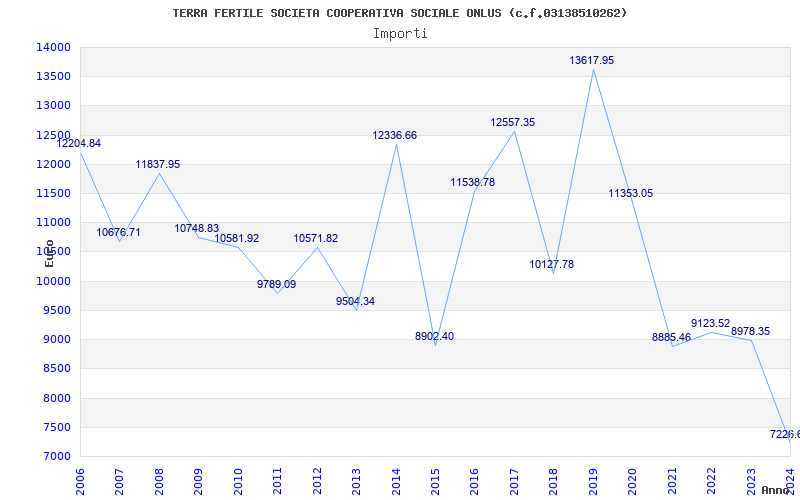Viewport: 800px width, 500px height.
Task: Click x-axis year 2010
Action: [x=238, y=481]
